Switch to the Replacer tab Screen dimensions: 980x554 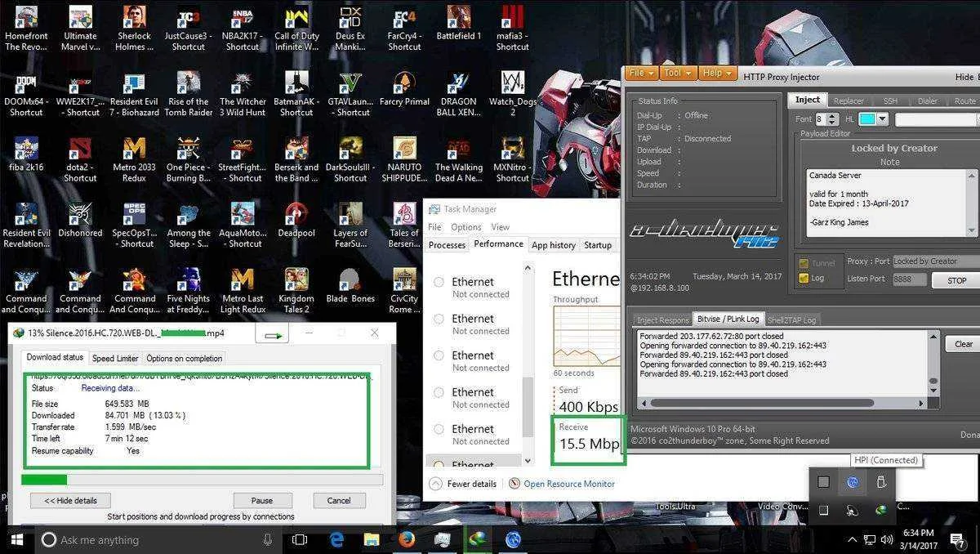click(849, 101)
